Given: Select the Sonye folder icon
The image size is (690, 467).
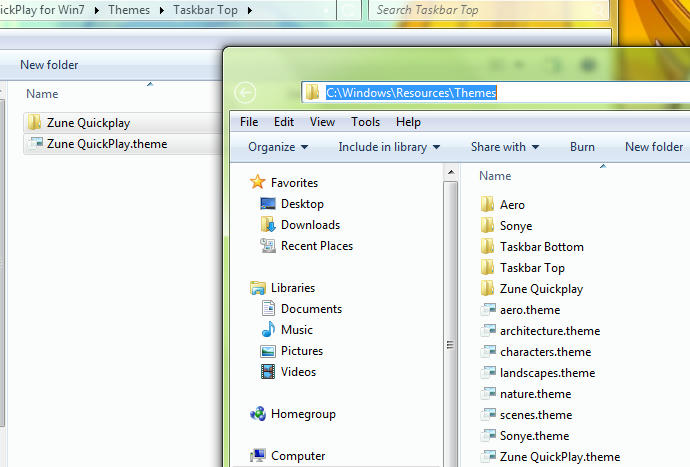Looking at the screenshot, I should coord(487,225).
